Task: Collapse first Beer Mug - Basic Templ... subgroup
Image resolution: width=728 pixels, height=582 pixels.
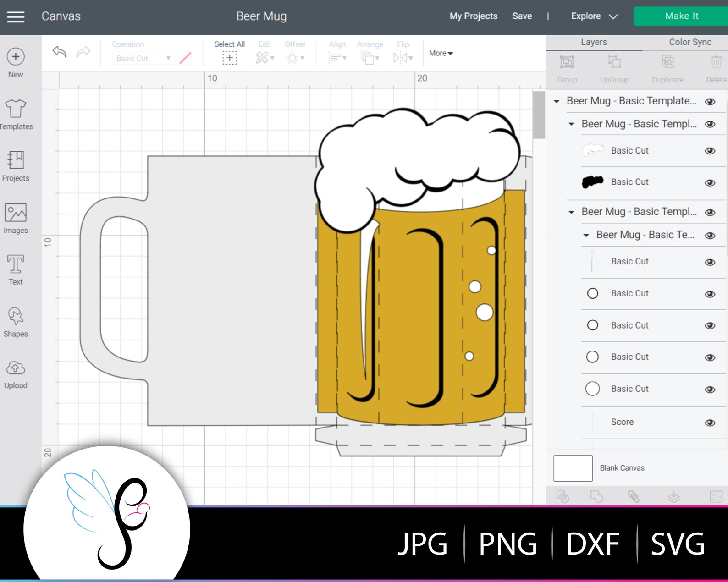Action: pyautogui.click(x=571, y=124)
